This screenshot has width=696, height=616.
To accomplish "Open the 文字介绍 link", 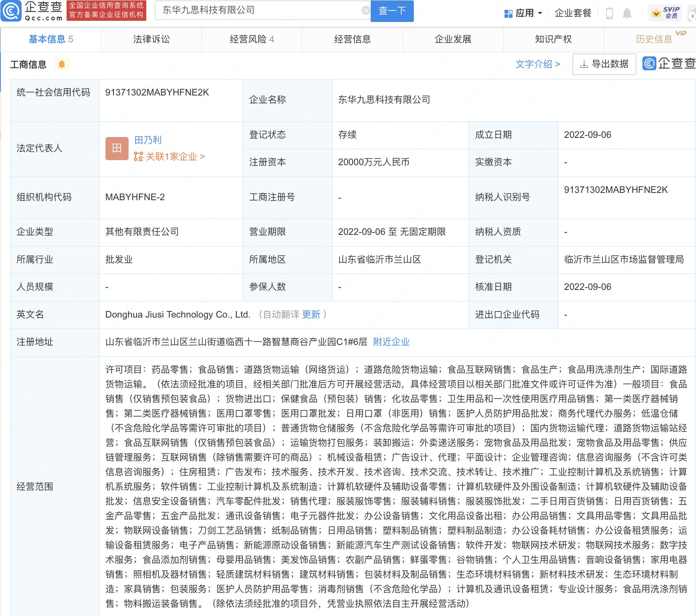I will (538, 64).
